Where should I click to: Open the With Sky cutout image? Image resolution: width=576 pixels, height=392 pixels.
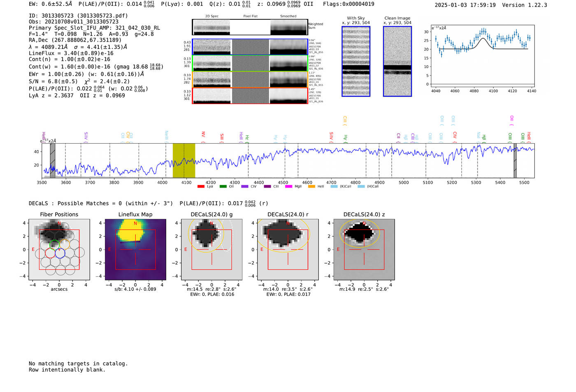coord(356,61)
